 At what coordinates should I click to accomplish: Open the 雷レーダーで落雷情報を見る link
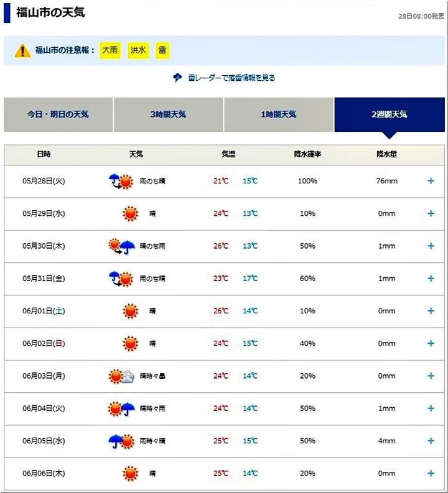(x=231, y=78)
